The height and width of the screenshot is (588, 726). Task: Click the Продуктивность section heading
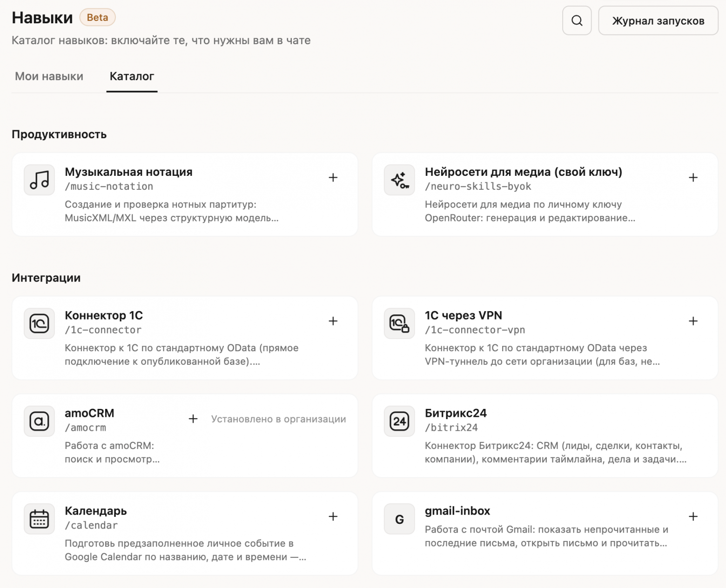tap(59, 134)
